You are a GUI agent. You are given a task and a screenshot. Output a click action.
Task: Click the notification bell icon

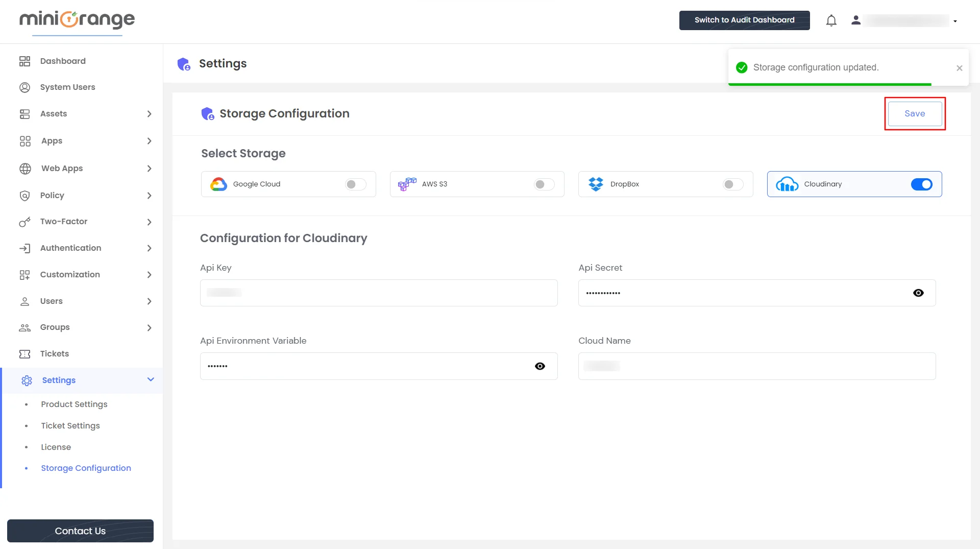coord(831,20)
